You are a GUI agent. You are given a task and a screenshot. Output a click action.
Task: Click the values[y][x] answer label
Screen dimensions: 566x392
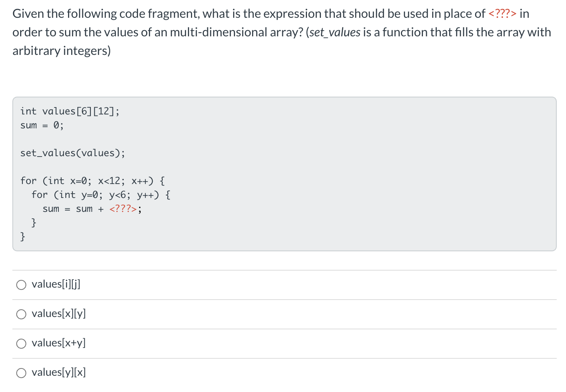tap(58, 372)
